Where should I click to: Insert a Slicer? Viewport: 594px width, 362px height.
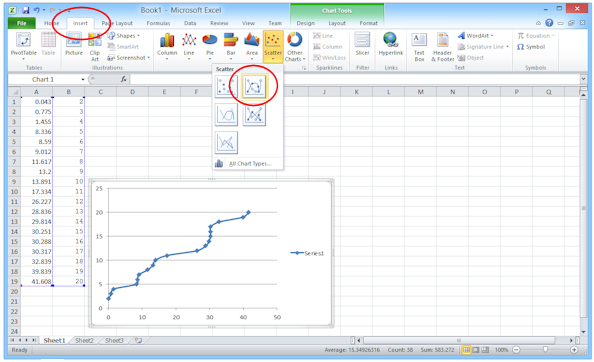click(x=362, y=44)
